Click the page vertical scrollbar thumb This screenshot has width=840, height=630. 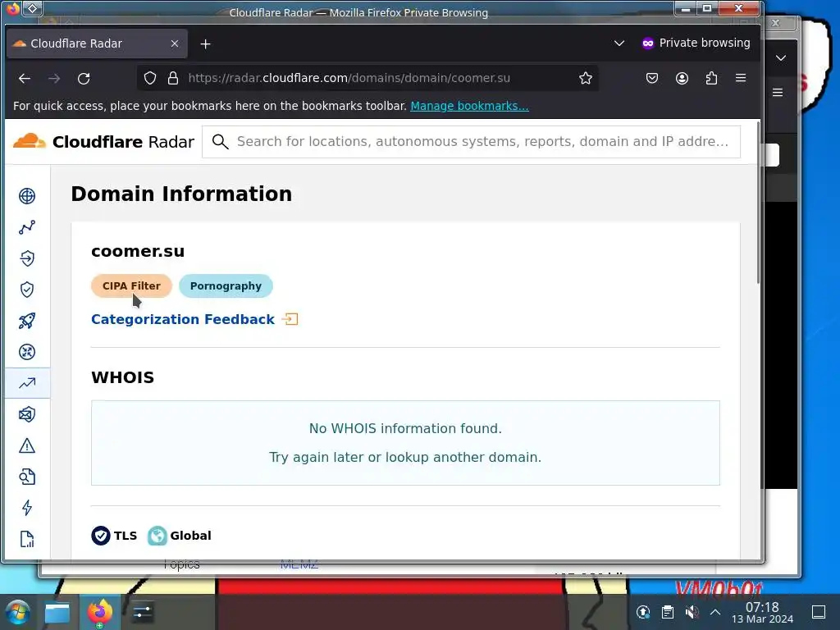coord(759,203)
